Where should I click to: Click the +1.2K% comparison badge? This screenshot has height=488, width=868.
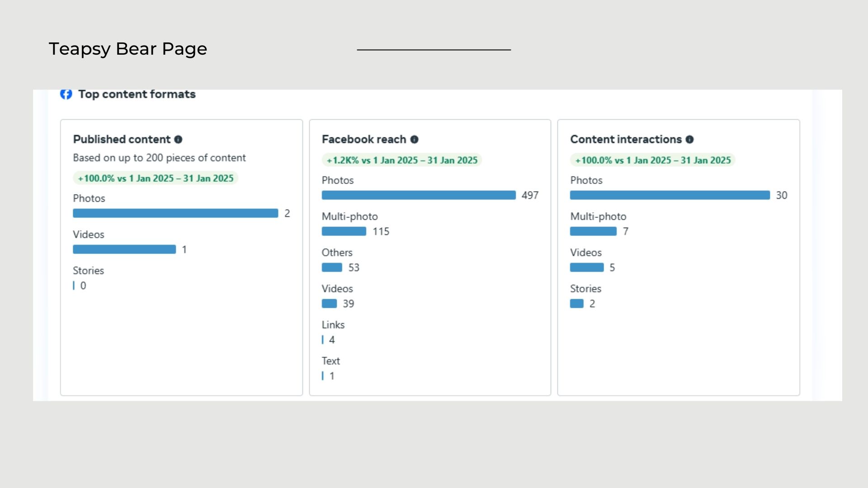click(401, 160)
